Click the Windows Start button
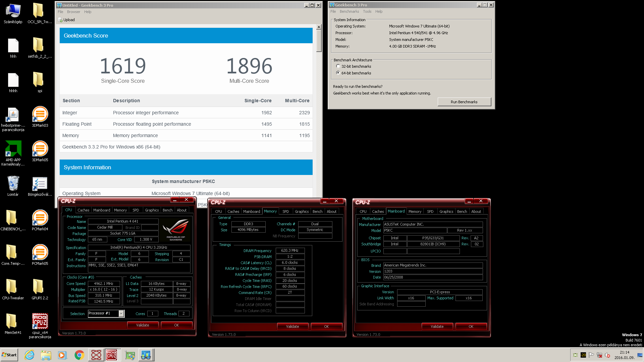 click(9, 355)
